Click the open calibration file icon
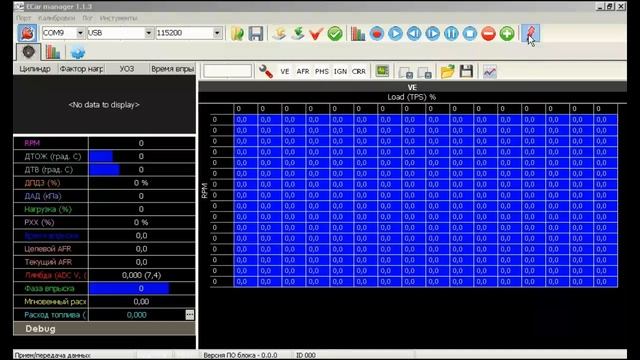The height and width of the screenshot is (360, 640). pyautogui.click(x=237, y=33)
